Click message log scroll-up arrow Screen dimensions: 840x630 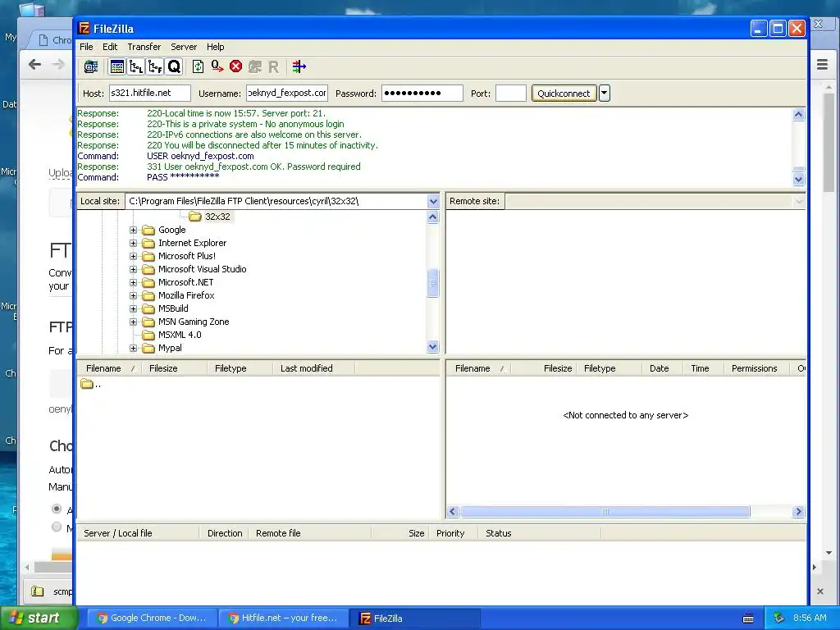(799, 114)
